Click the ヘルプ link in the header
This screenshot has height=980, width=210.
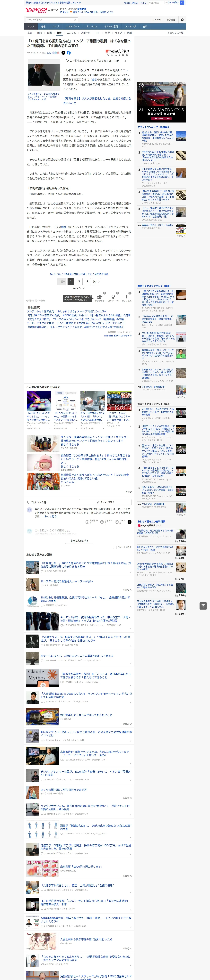143,3
